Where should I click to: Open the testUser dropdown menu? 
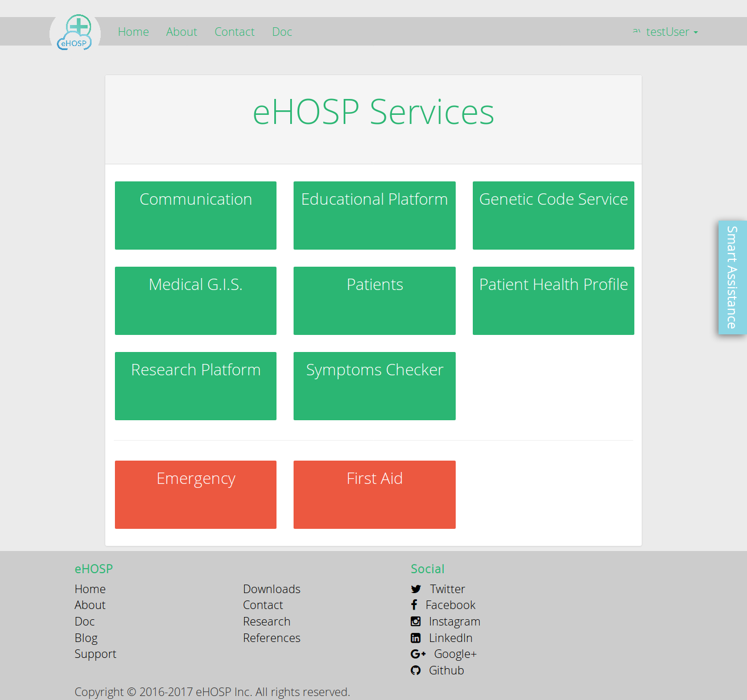[x=666, y=32]
